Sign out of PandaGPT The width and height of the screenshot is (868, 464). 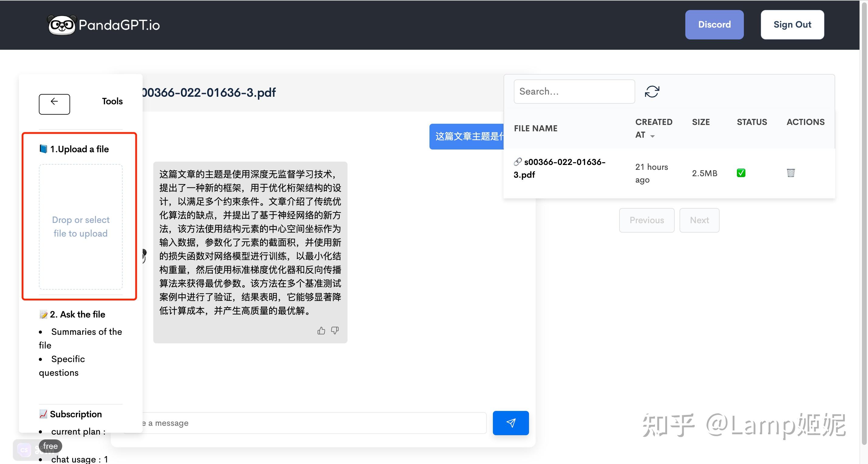point(792,24)
